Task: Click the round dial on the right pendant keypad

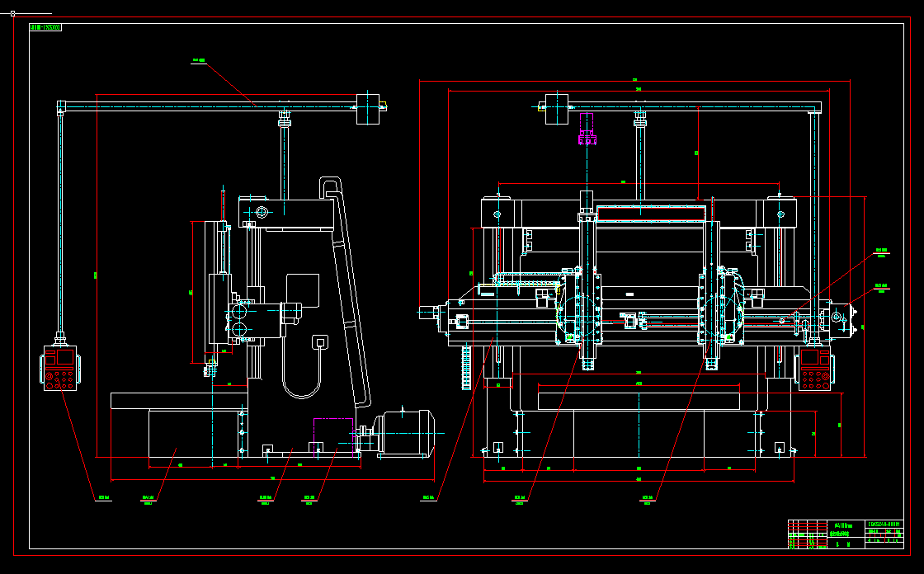Action: click(x=826, y=376)
